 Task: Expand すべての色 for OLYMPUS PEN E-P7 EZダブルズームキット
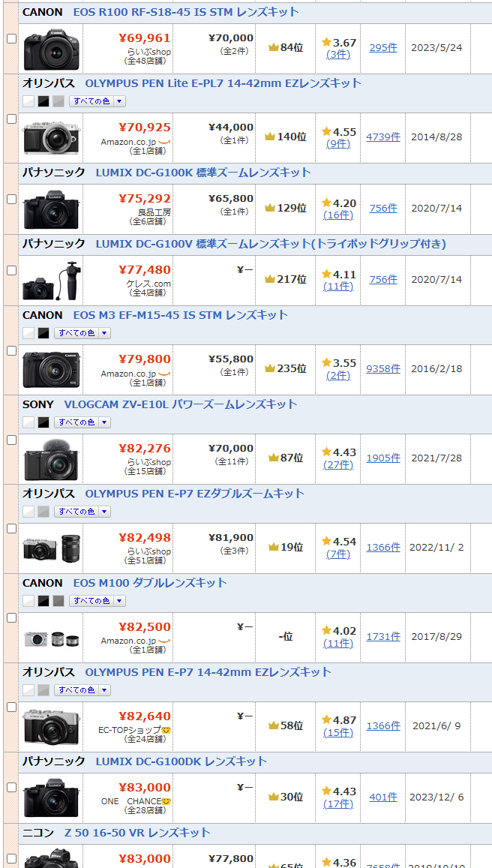tap(82, 512)
